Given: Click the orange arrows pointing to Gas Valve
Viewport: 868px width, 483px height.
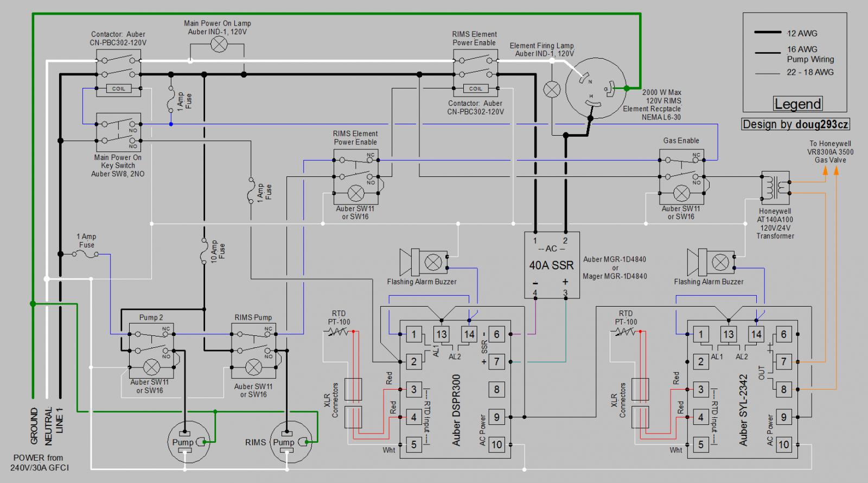Looking at the screenshot, I should 830,170.
